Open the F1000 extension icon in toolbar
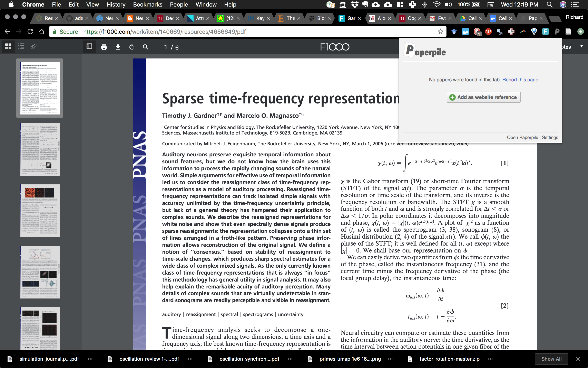This screenshot has height=368, width=588. point(545,32)
